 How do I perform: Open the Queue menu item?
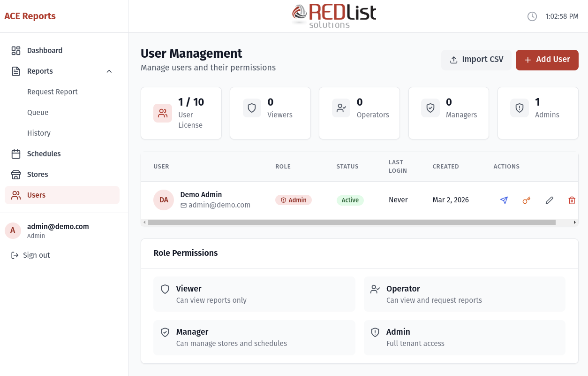[38, 112]
